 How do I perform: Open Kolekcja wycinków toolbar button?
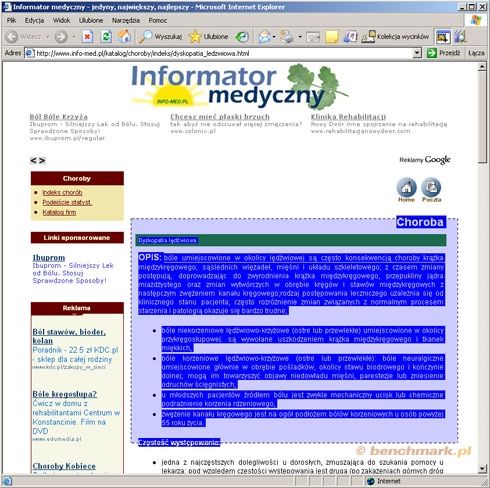point(395,37)
